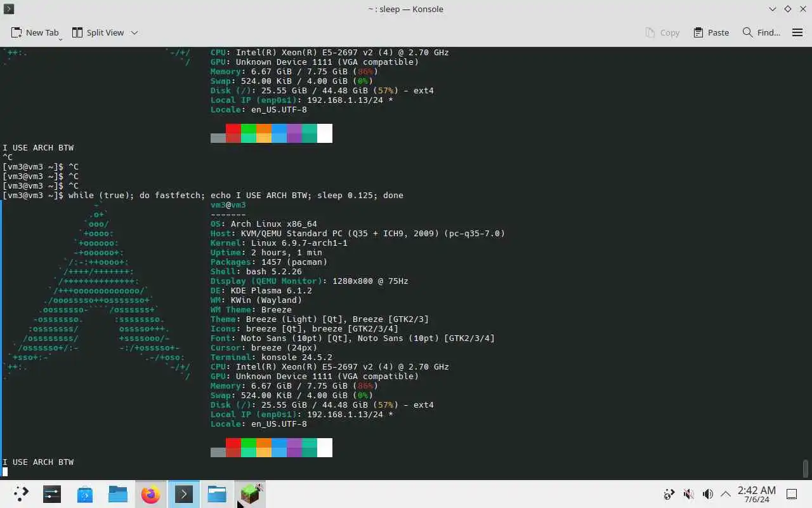Click the 'Display (QEMU Monitor): 1280x800' line
The height and width of the screenshot is (508, 812).
point(310,281)
